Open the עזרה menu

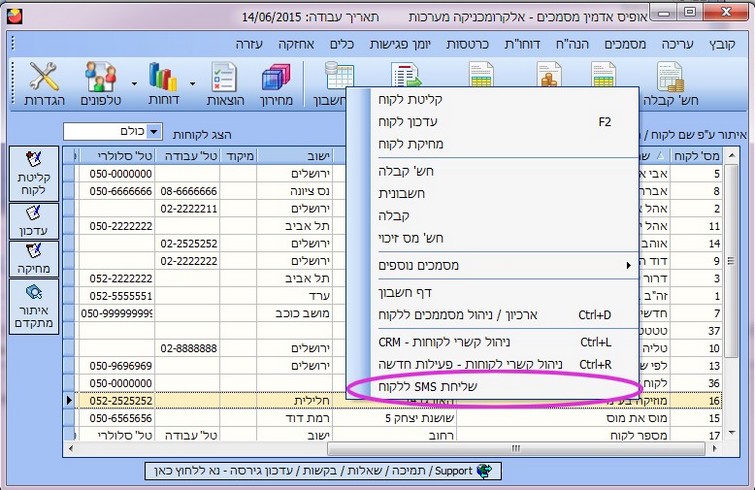click(x=249, y=44)
